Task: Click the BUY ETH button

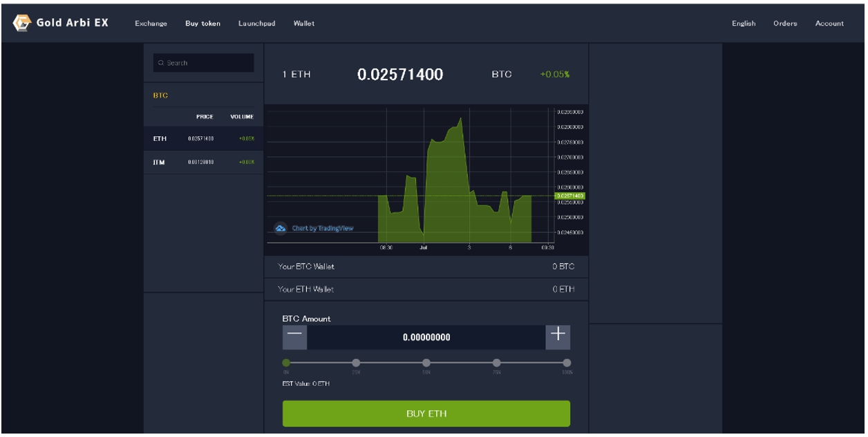Action: click(426, 413)
